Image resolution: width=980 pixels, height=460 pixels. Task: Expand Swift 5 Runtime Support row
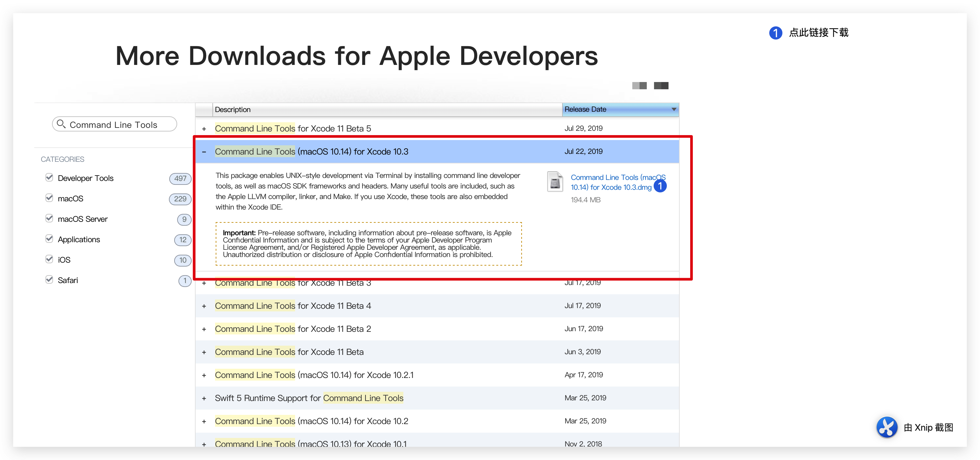(204, 398)
